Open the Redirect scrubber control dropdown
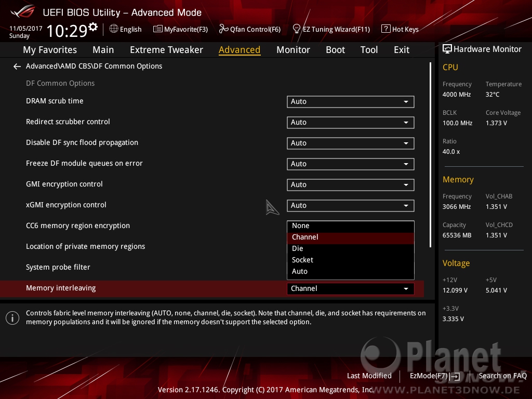Image resolution: width=532 pixels, height=399 pixels. (x=351, y=123)
